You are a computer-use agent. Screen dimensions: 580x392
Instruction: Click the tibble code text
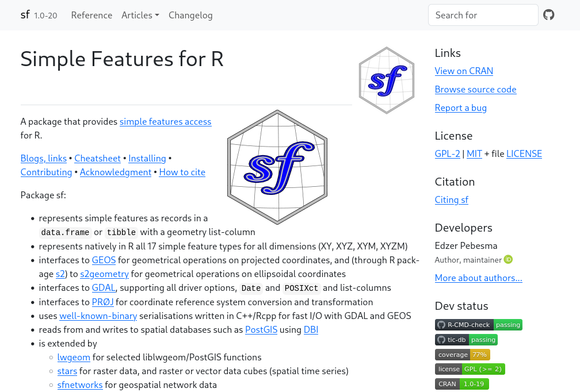point(121,232)
